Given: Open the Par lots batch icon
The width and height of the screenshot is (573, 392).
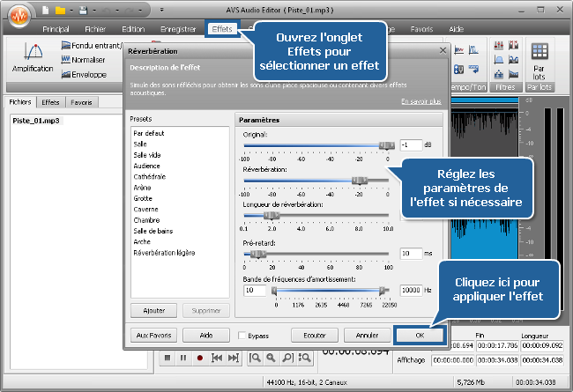Looking at the screenshot, I should 539,53.
